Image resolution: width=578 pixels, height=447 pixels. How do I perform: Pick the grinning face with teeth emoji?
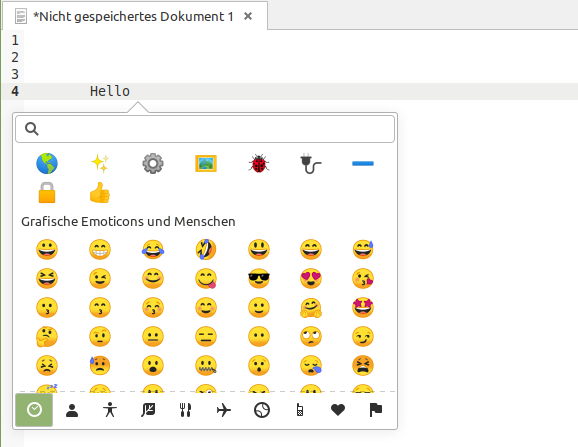pos(100,249)
